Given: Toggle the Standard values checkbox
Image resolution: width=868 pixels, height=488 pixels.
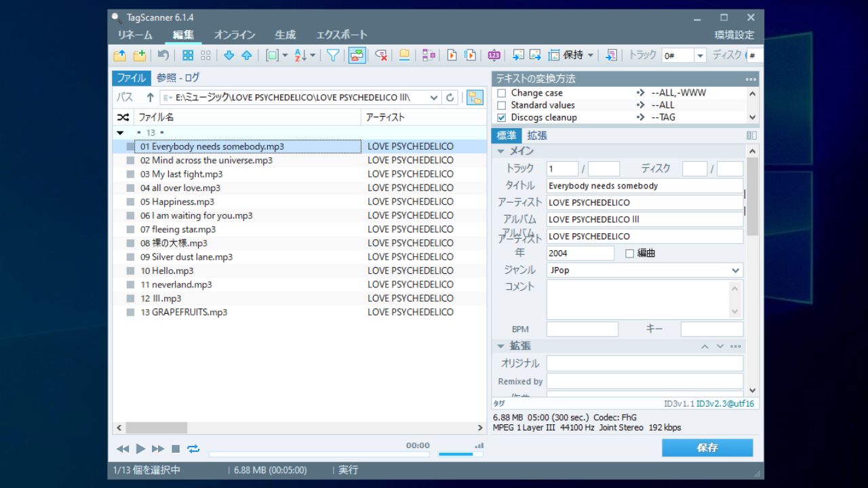Looking at the screenshot, I should pyautogui.click(x=502, y=105).
